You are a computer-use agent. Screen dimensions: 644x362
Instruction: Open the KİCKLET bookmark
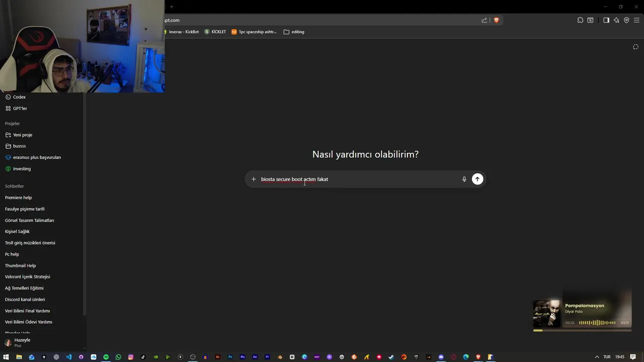pyautogui.click(x=215, y=32)
